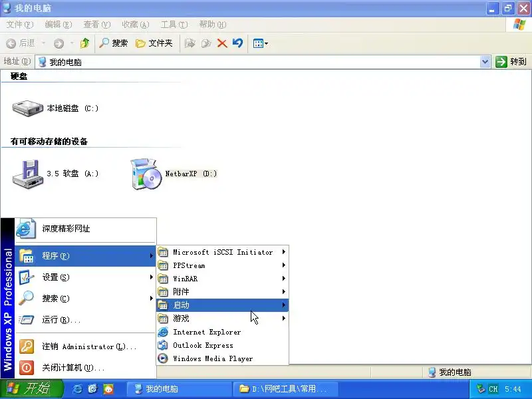Click the Start (开始) button
This screenshot has width=532, height=399.
(31, 389)
